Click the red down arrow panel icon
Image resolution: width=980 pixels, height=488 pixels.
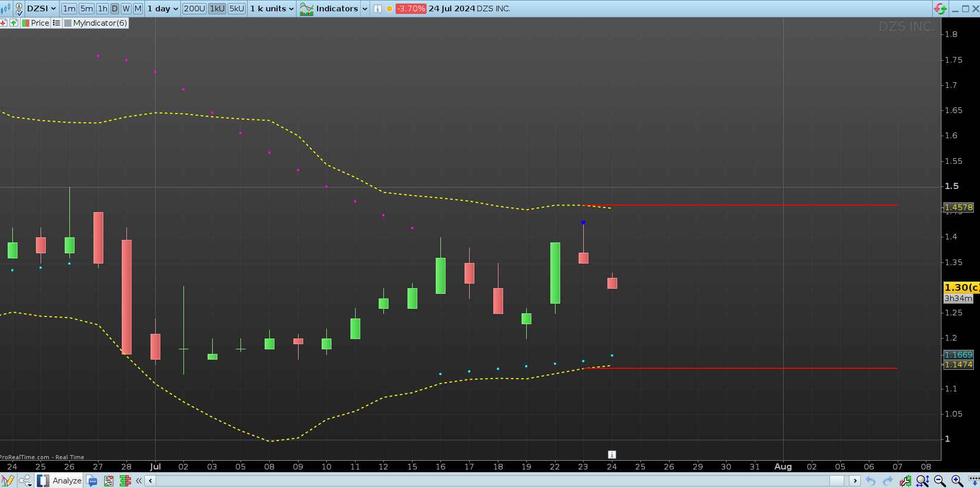4,23
